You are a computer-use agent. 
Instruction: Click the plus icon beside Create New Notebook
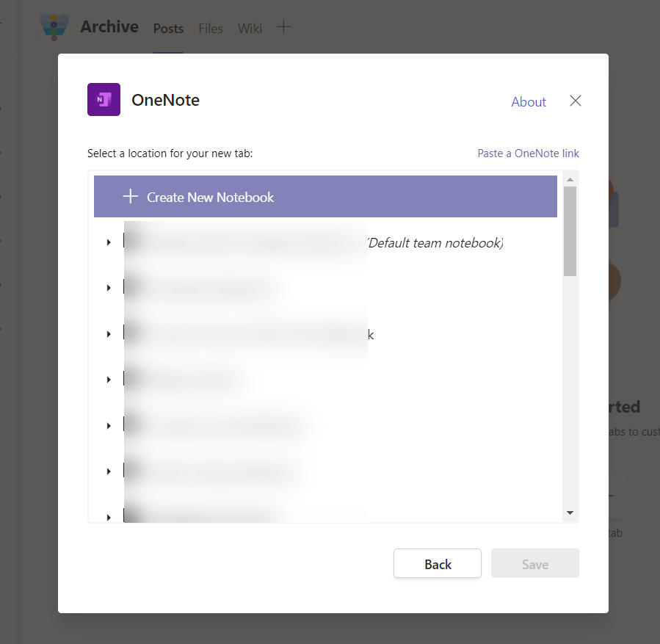click(x=130, y=197)
